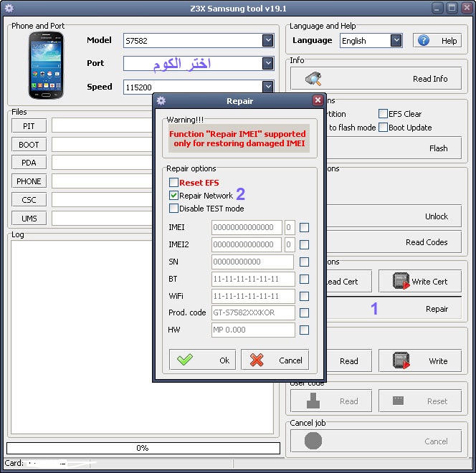Click the PIT file button

(x=29, y=126)
